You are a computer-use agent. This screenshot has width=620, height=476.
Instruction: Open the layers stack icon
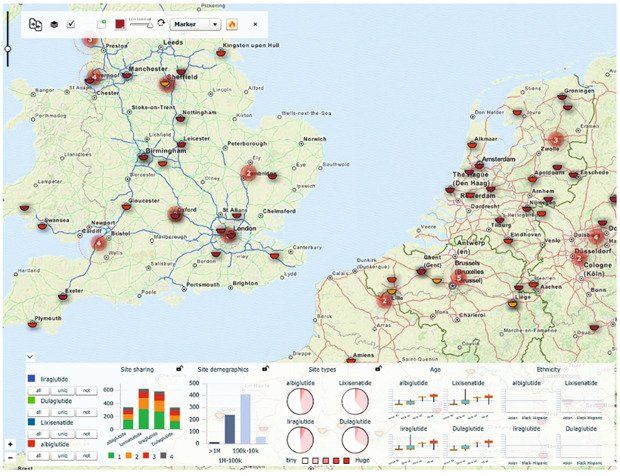pyautogui.click(x=54, y=23)
